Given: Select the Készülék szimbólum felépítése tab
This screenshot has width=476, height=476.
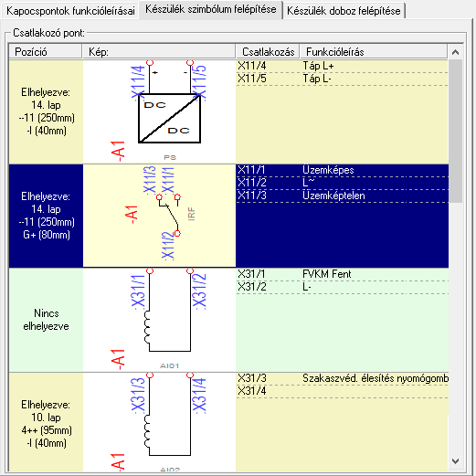Looking at the screenshot, I should tap(211, 10).
